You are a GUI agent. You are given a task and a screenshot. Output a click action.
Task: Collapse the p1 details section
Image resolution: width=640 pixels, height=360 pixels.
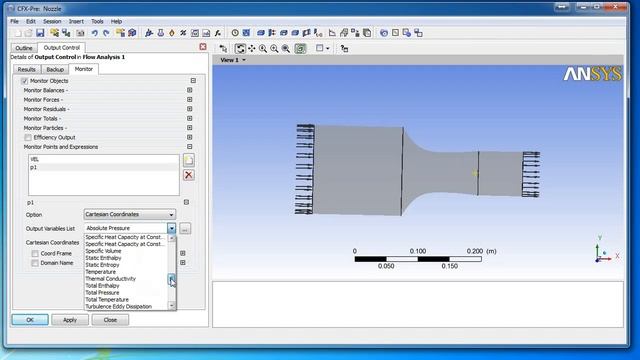(186, 202)
